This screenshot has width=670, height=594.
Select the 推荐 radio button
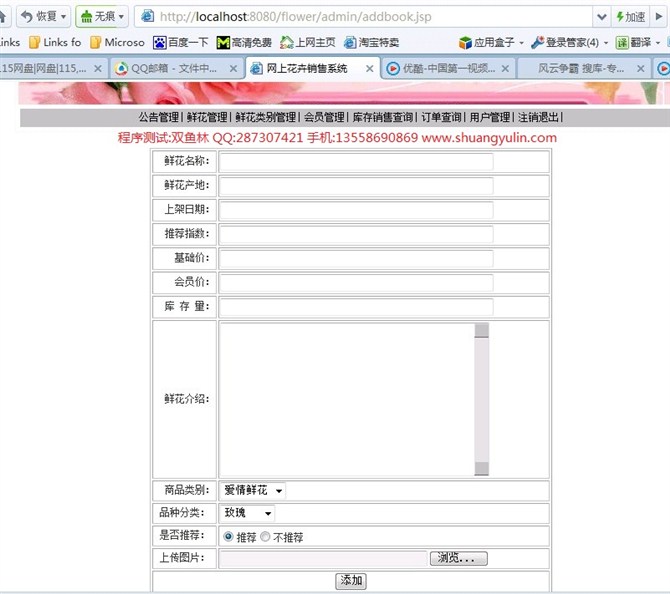(x=228, y=536)
